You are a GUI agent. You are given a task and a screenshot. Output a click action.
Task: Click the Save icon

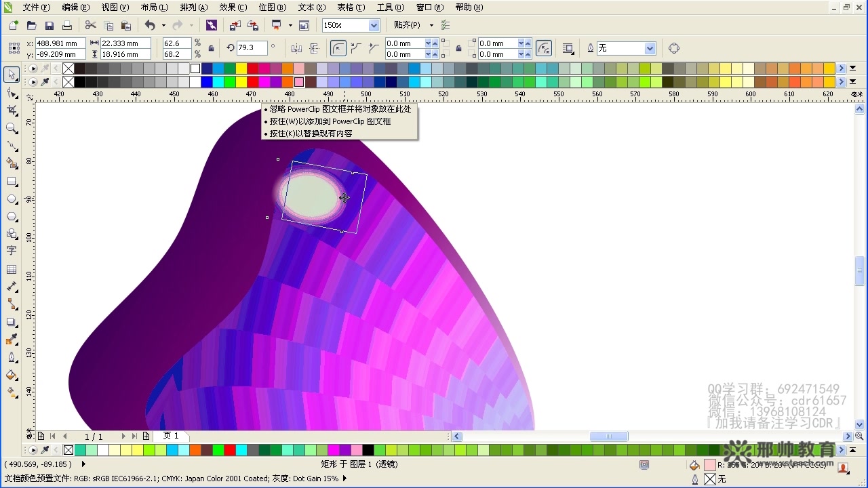coord(49,24)
